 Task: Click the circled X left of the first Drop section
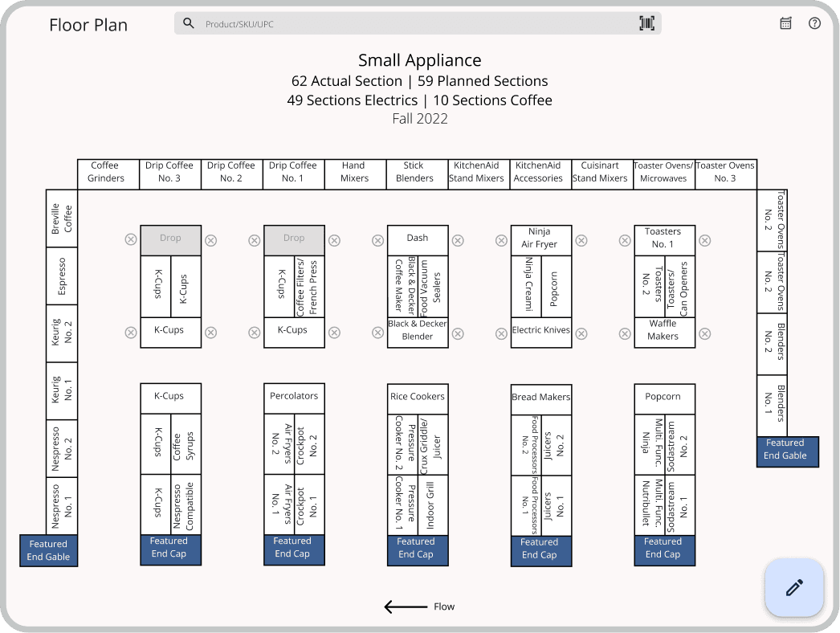pos(130,240)
